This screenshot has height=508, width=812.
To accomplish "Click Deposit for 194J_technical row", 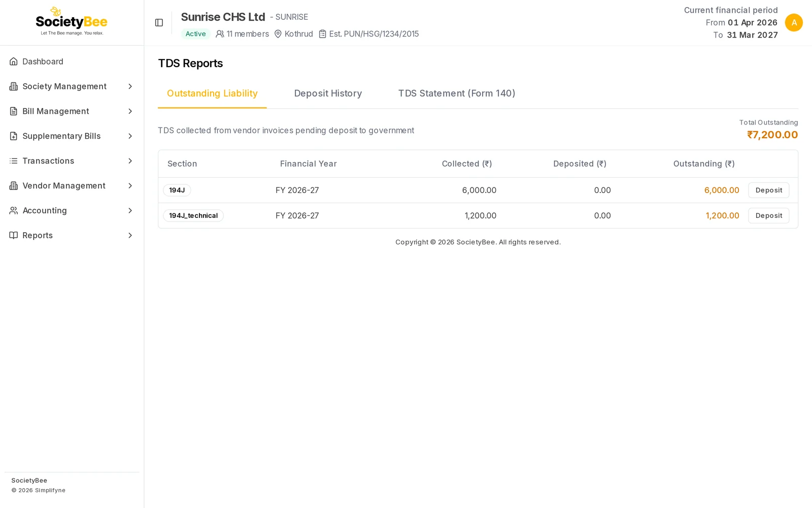I will point(768,215).
